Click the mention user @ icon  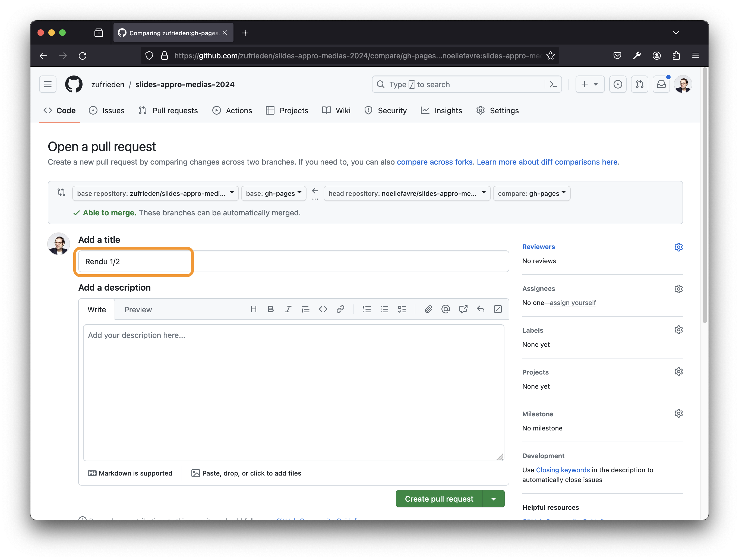coord(446,309)
